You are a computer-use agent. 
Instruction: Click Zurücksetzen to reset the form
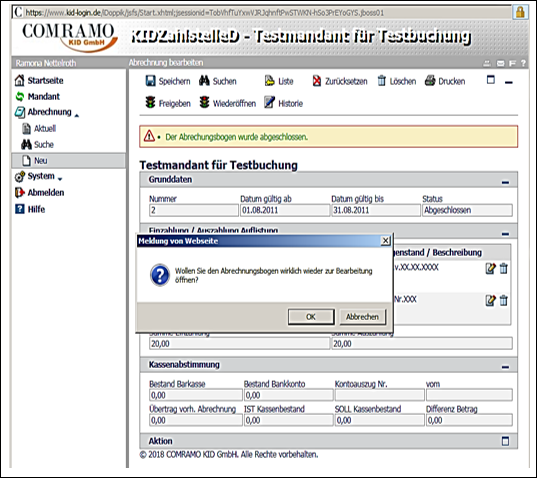(x=340, y=81)
